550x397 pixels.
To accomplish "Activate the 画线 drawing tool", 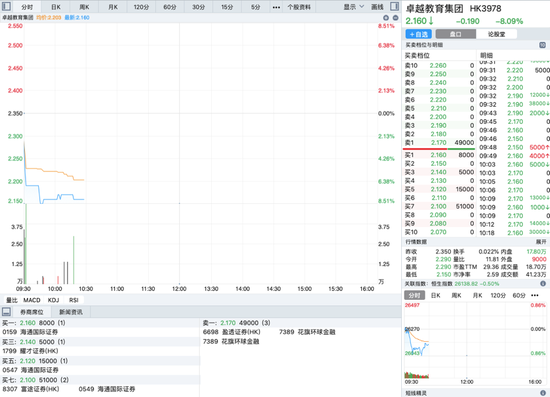I will (377, 7).
